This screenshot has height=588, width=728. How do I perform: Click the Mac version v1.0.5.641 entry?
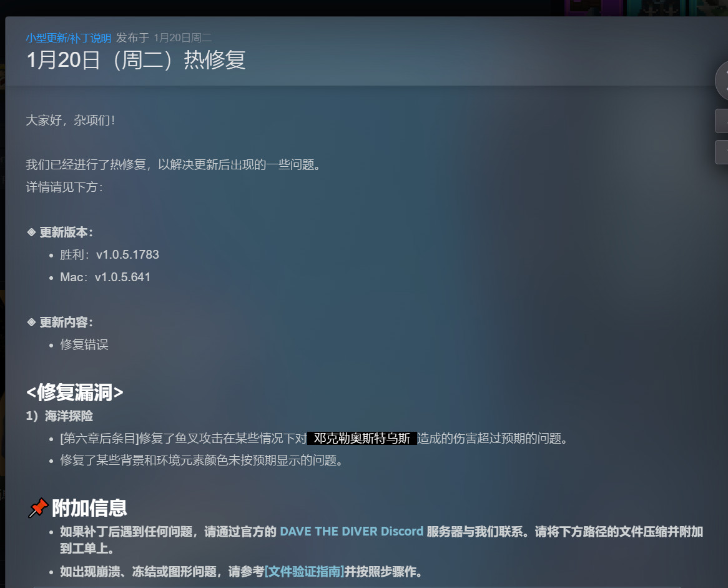pos(105,277)
